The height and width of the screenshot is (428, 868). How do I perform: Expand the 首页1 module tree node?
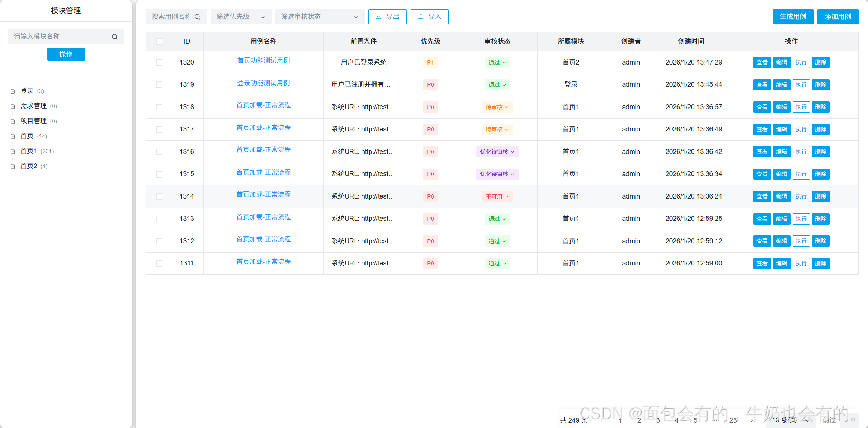click(12, 151)
